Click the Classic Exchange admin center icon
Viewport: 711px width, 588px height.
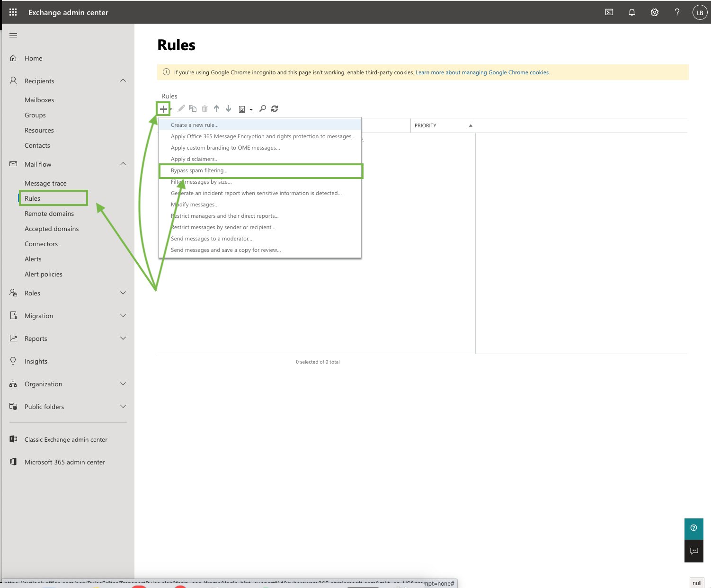(13, 439)
